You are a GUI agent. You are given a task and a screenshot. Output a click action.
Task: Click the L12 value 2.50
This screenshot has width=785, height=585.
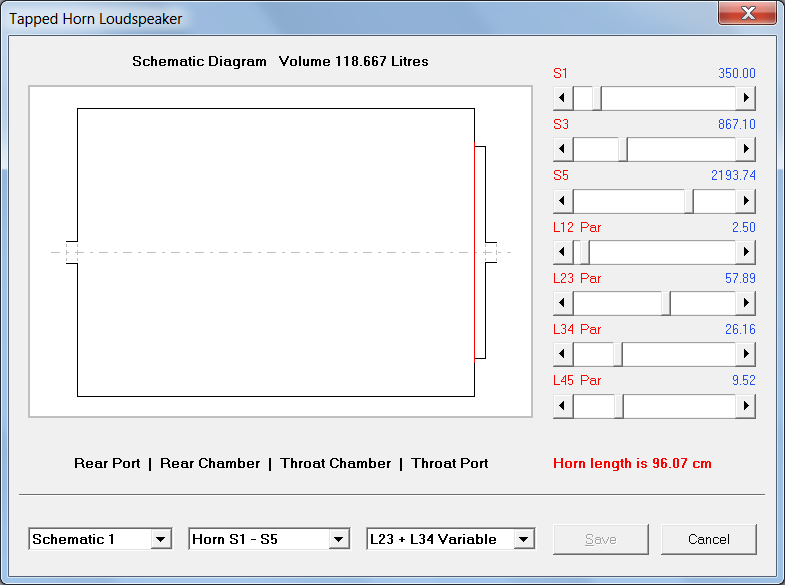(743, 227)
